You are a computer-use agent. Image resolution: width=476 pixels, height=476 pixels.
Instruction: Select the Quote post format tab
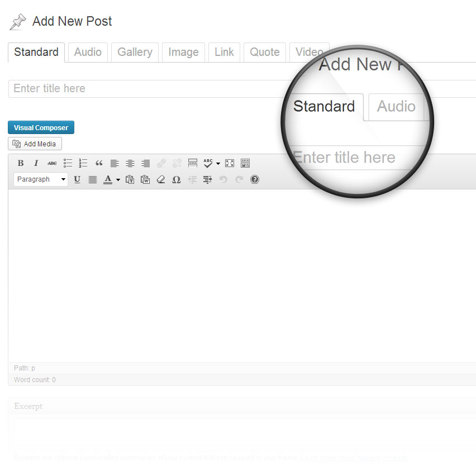coord(264,52)
